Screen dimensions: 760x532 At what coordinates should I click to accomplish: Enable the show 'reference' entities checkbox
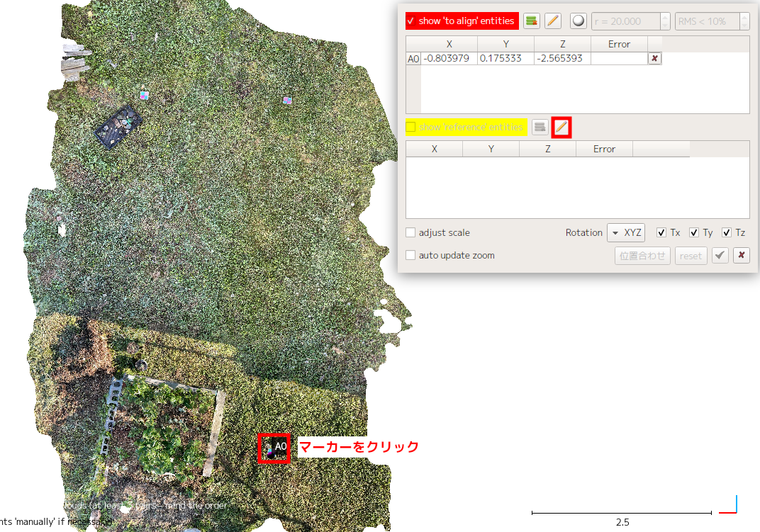point(410,128)
